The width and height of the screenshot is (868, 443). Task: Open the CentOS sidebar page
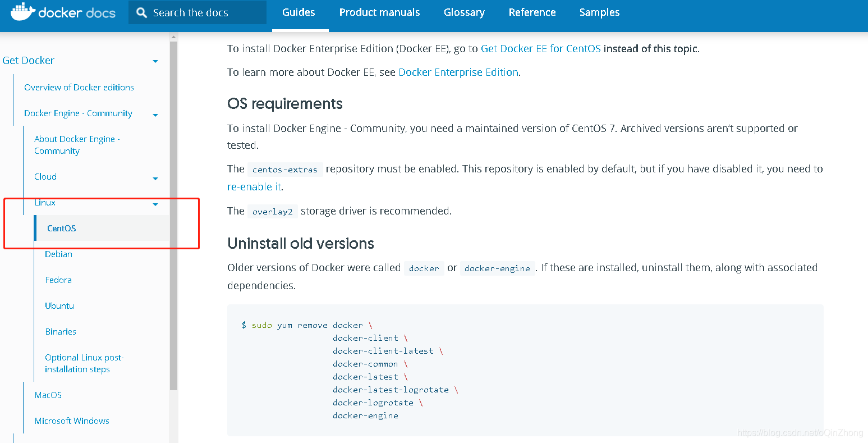tap(61, 228)
